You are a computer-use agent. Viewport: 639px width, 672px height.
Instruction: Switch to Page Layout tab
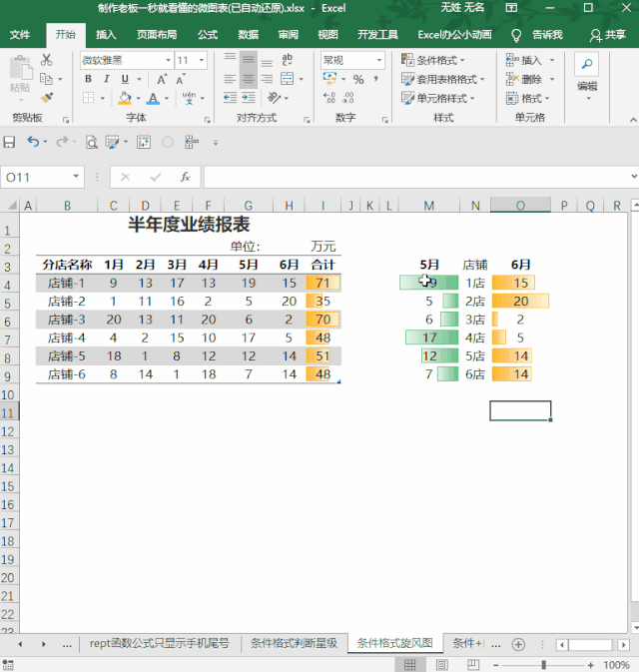click(157, 35)
